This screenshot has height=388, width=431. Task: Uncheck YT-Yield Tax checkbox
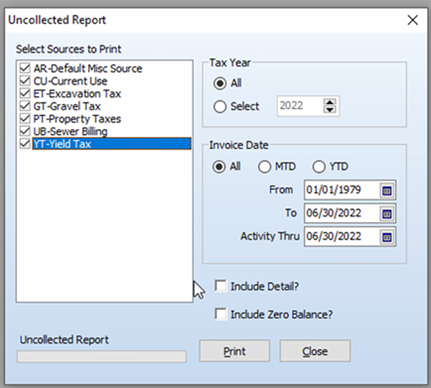(25, 144)
